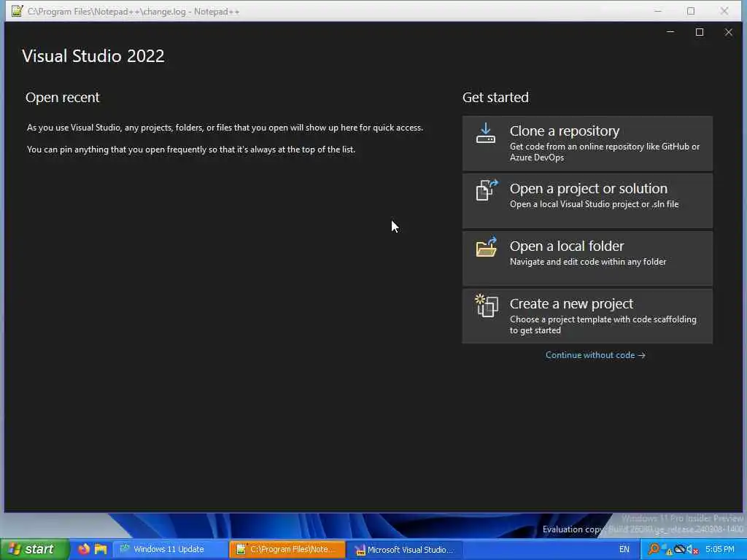Screen dimensions: 747x560
Task: Click 'Get code from an online repository' description
Action: (x=605, y=152)
